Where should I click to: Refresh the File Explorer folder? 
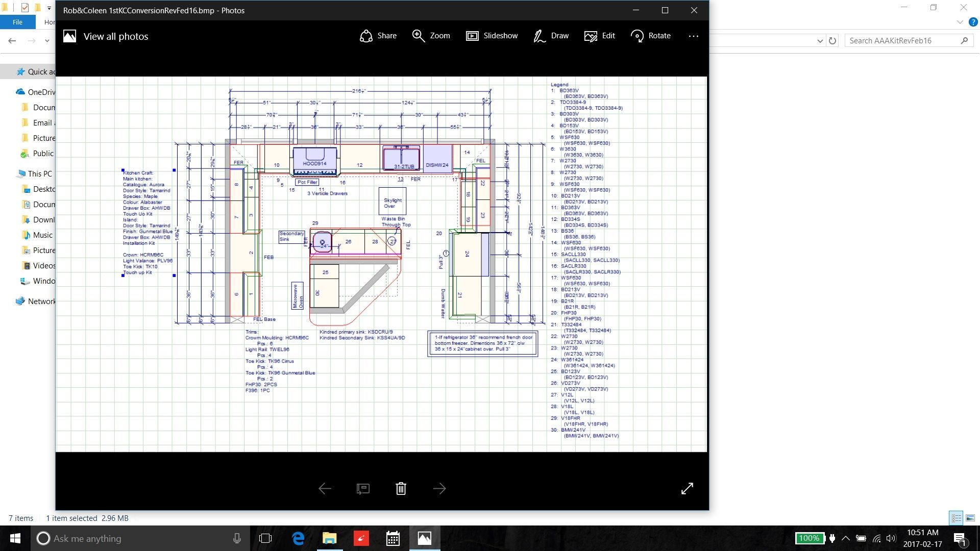(x=832, y=41)
